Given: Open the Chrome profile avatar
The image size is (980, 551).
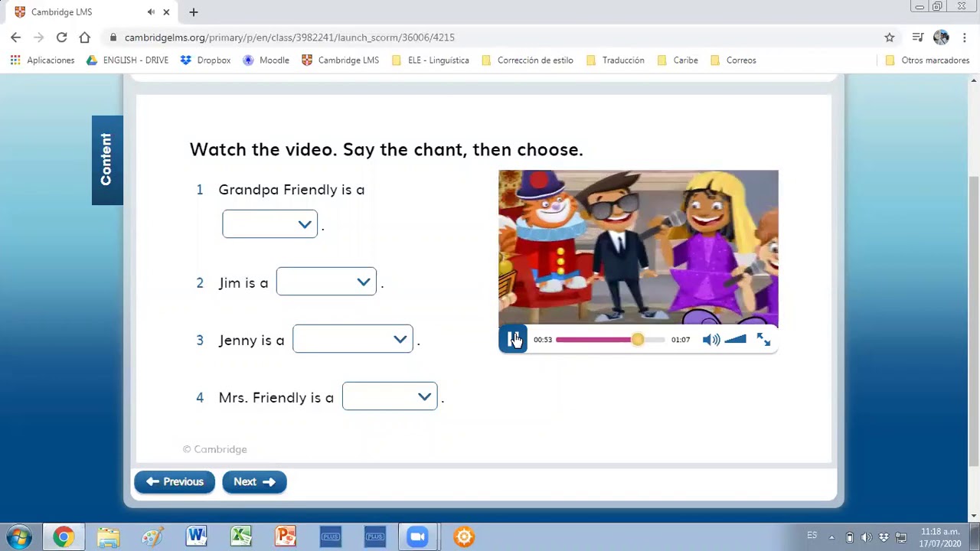Looking at the screenshot, I should point(941,37).
